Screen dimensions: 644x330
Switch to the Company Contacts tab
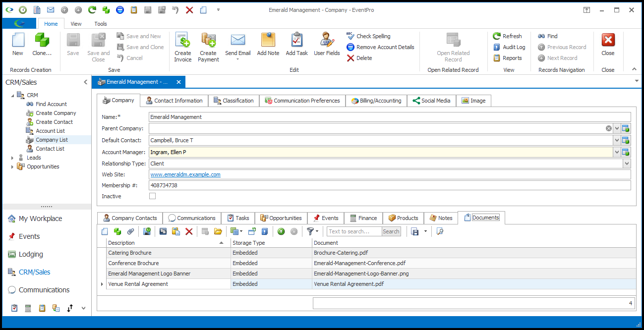click(130, 218)
